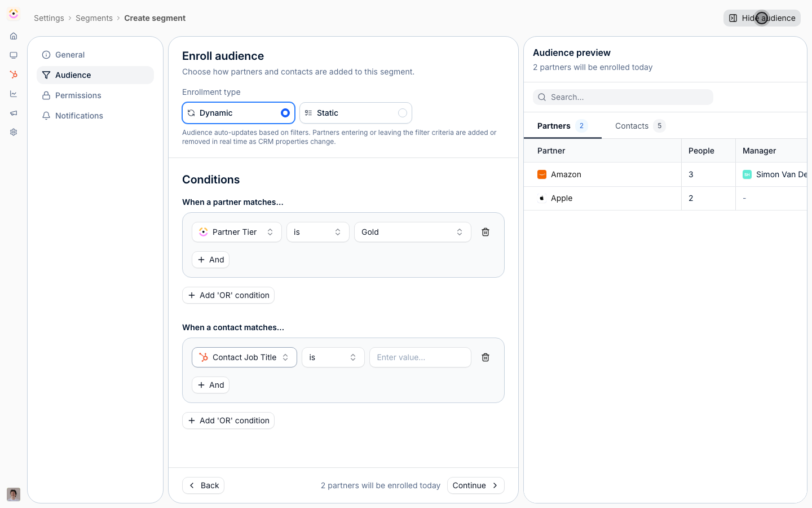Open the home icon in left sidebar

coord(14,36)
